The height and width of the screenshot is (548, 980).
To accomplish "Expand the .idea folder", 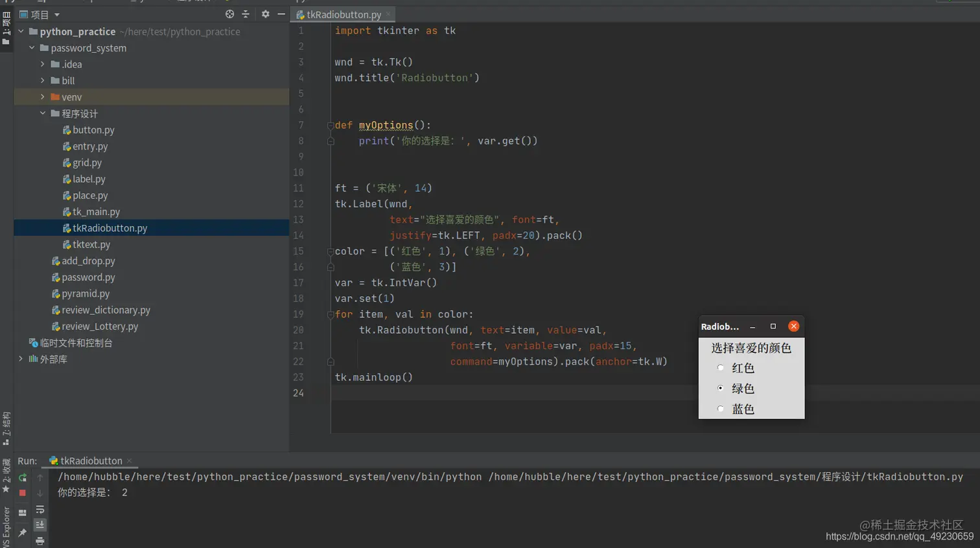I will 43,64.
